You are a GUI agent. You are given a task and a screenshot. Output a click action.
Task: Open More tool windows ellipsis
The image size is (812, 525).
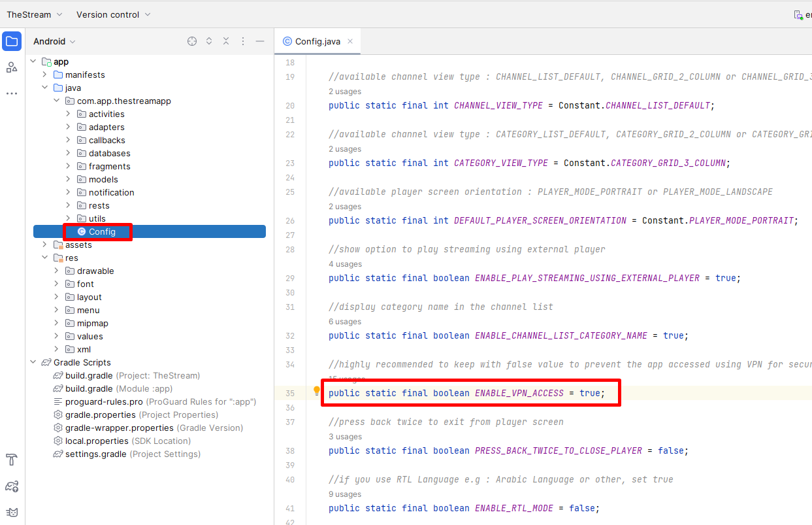click(12, 93)
